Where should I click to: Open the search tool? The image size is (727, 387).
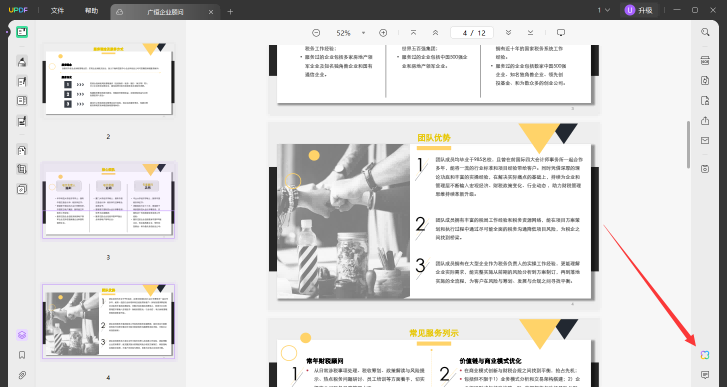click(x=705, y=32)
